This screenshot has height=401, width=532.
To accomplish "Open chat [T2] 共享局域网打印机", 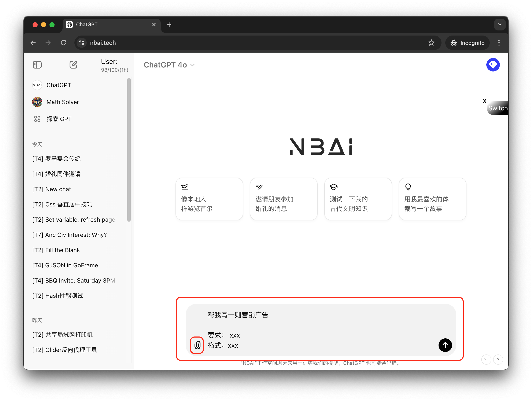I will point(62,335).
